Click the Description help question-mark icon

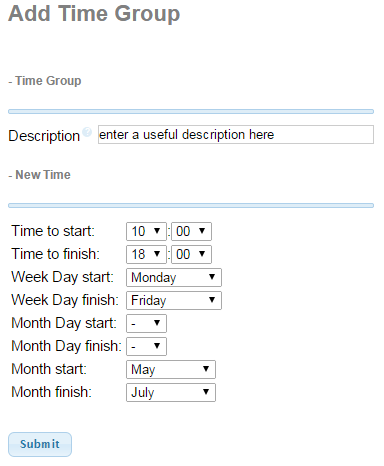click(87, 132)
